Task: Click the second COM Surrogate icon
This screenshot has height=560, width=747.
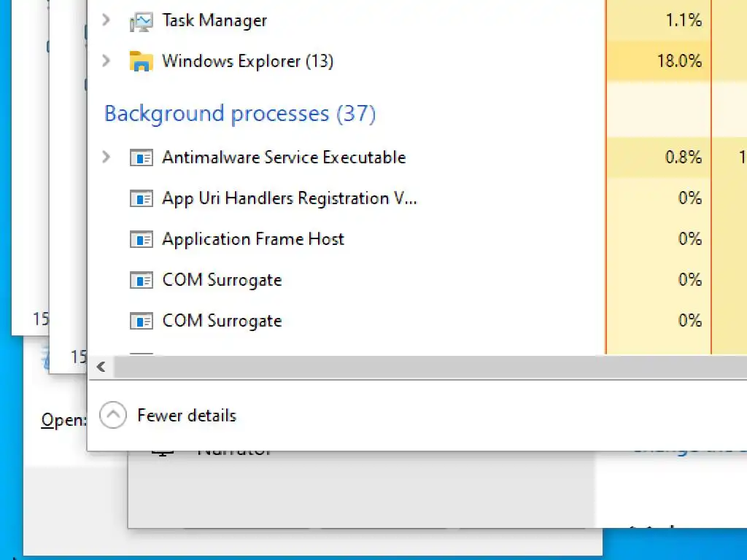Action: (x=141, y=321)
